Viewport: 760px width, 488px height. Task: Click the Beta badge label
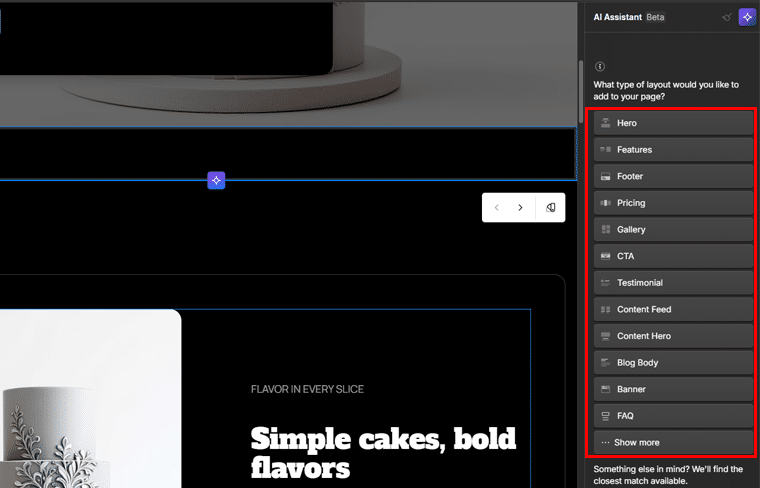coord(655,17)
